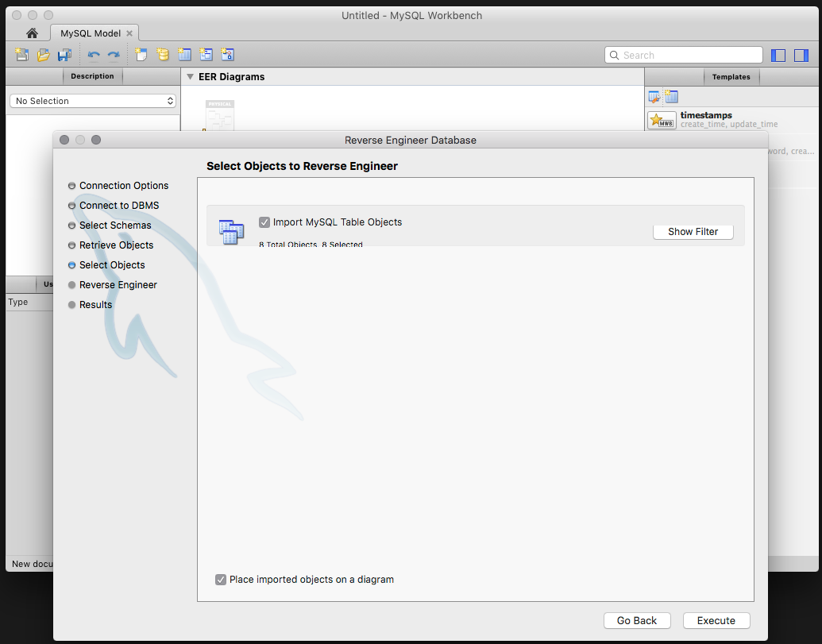Save the current model
The height and width of the screenshot is (644, 822).
[65, 54]
